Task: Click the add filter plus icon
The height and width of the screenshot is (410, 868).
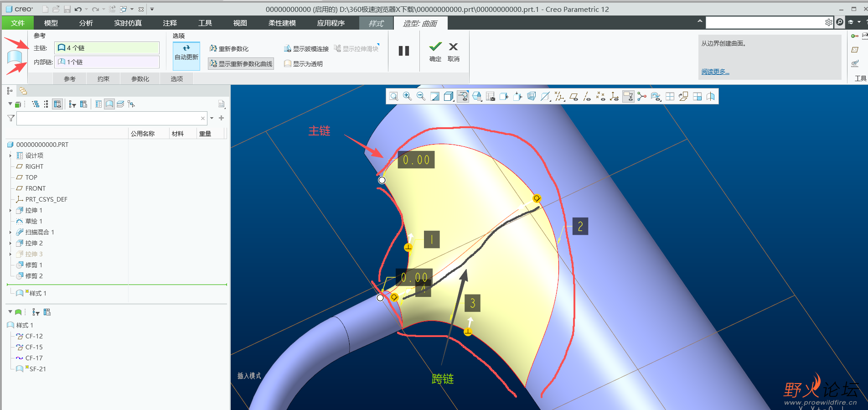Action: (222, 118)
